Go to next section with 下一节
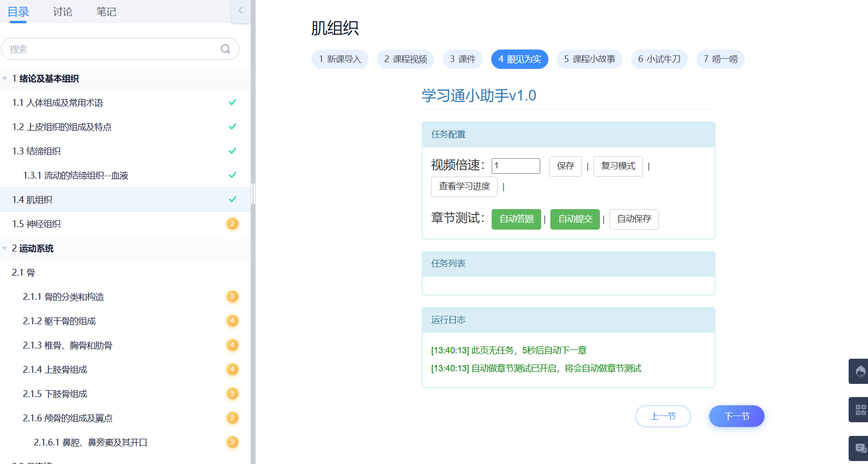The width and height of the screenshot is (868, 464). tap(737, 416)
